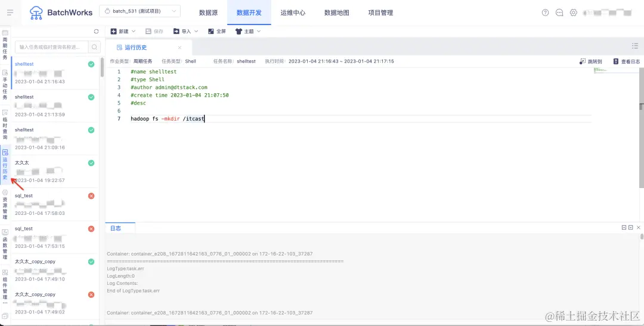Select the sql_test run at 17:58:03
The width and height of the screenshot is (644, 326).
tap(55, 204)
